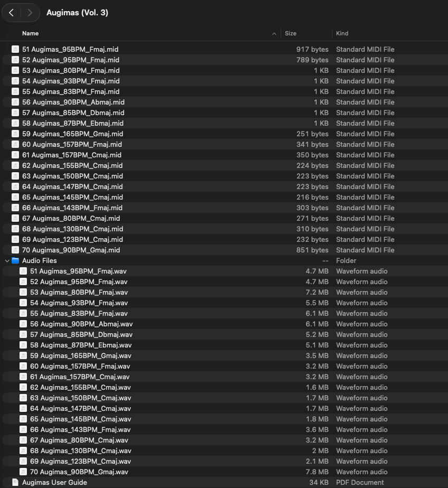Click the back navigation arrow
The width and height of the screenshot is (448, 488).
[12, 13]
